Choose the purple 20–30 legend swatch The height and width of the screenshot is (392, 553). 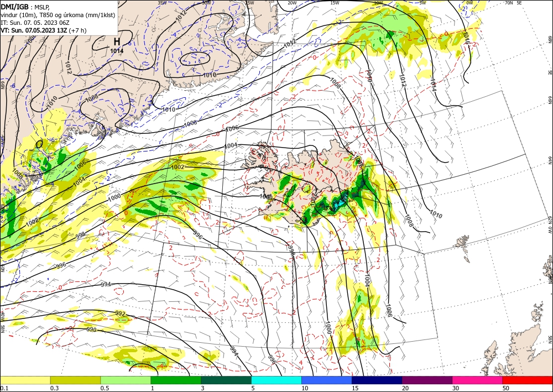pos(427,380)
